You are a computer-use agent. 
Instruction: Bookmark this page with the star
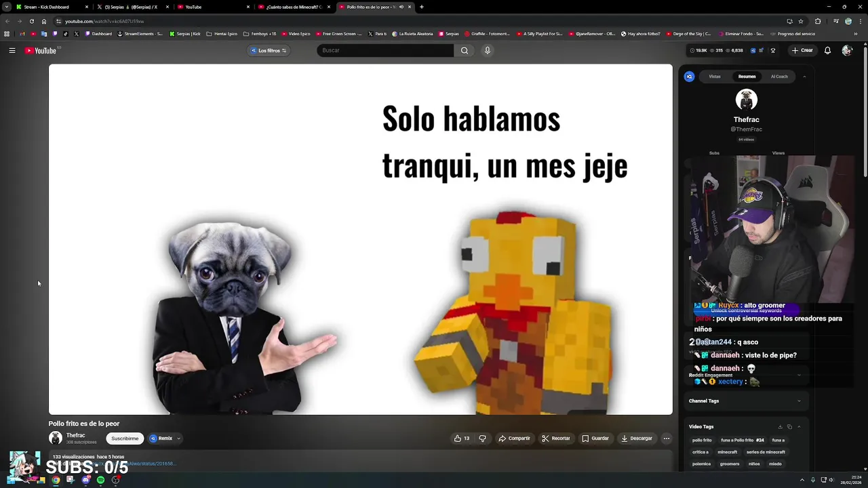(801, 21)
